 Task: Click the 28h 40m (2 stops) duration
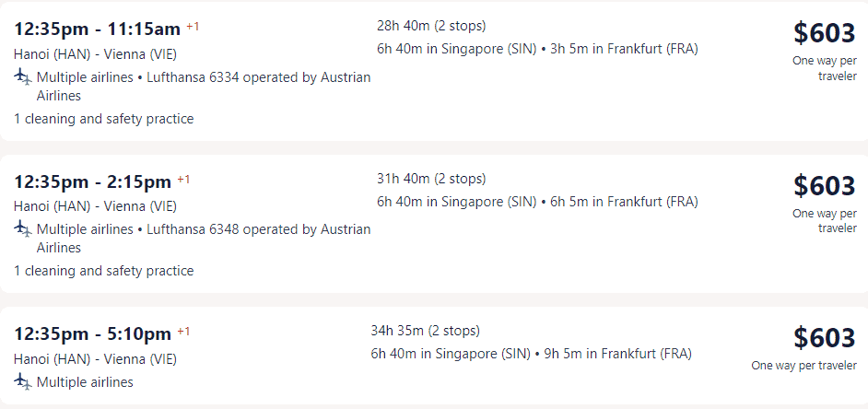pos(431,26)
